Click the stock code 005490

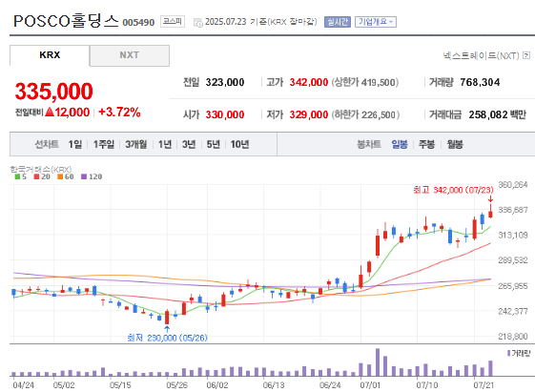[x=138, y=23]
